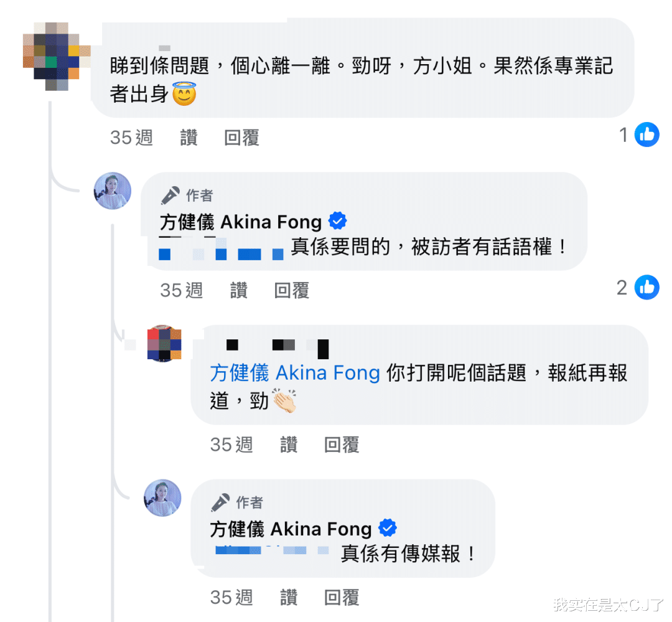This screenshot has height=622, width=672.
Task: Click the author microphone icon on the first reply
Action: [170, 196]
